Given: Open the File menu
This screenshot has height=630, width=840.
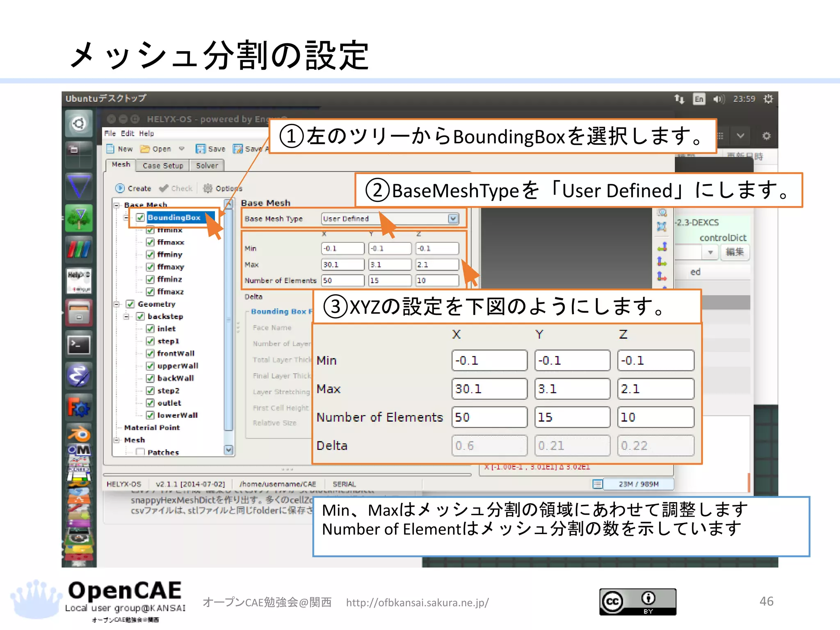Looking at the screenshot, I should click(110, 133).
